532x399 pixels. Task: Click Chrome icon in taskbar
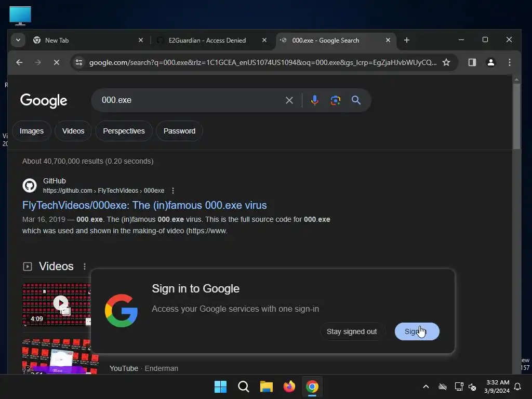pyautogui.click(x=312, y=387)
